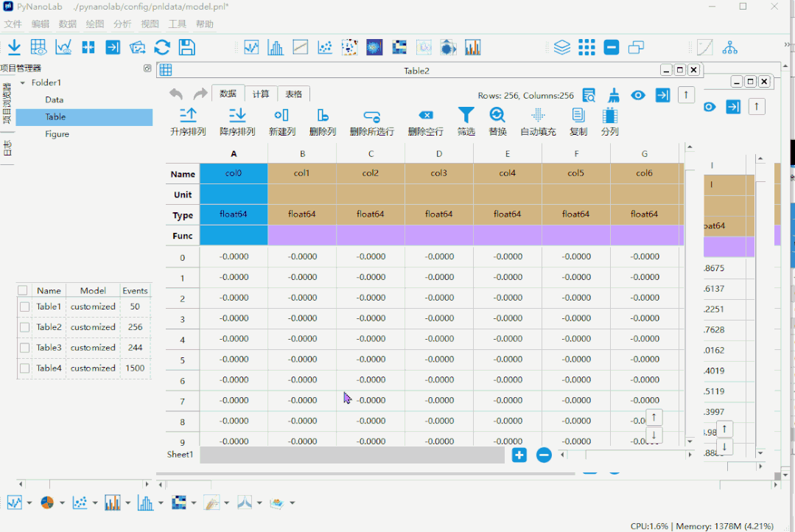Click the copy 复制 icon
795x532 pixels.
point(578,115)
